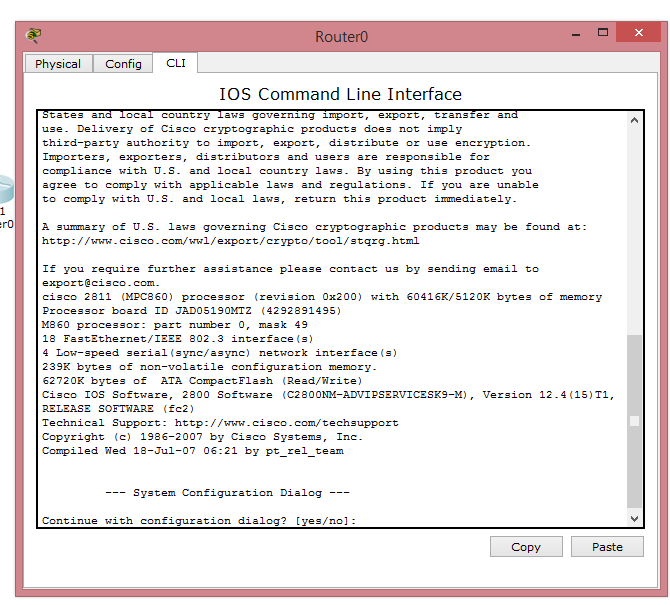670x605 pixels.
Task: Switch to the Physical tab
Action: (58, 64)
